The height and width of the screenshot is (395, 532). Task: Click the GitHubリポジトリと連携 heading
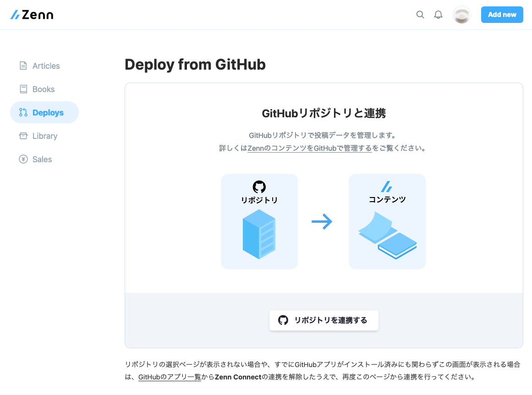[x=324, y=113]
